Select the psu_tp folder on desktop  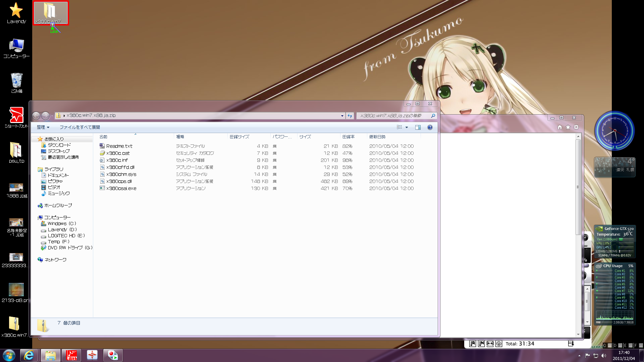tap(16, 153)
